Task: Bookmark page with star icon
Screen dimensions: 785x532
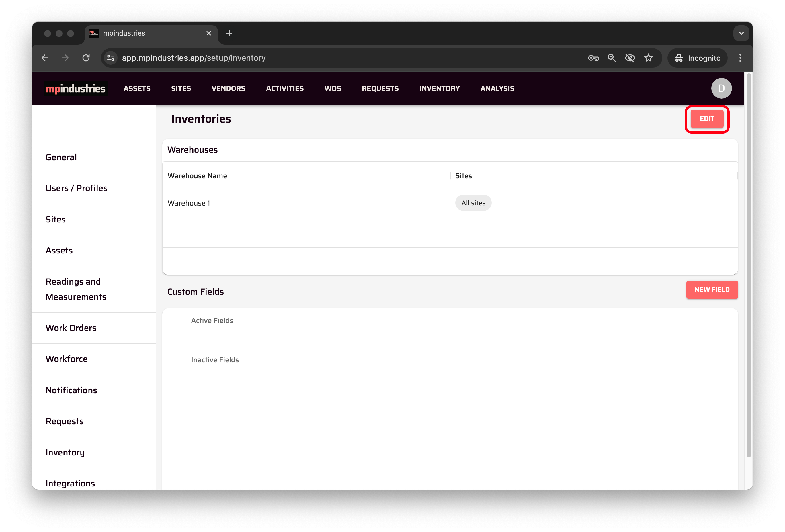Action: pyautogui.click(x=648, y=58)
